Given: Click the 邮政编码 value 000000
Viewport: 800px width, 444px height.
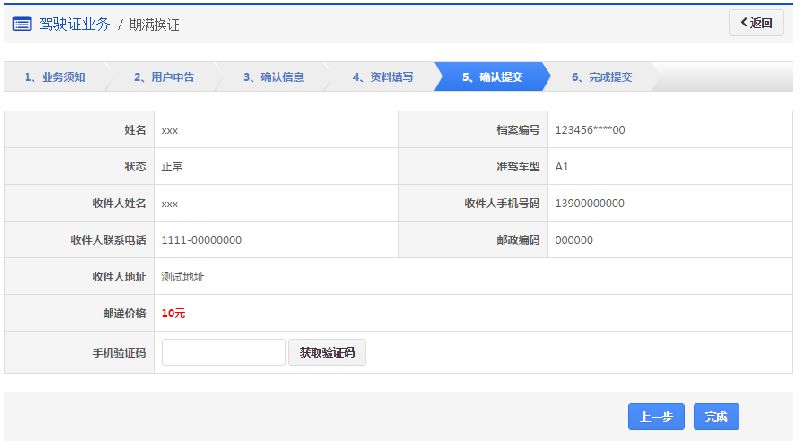Looking at the screenshot, I should (574, 240).
